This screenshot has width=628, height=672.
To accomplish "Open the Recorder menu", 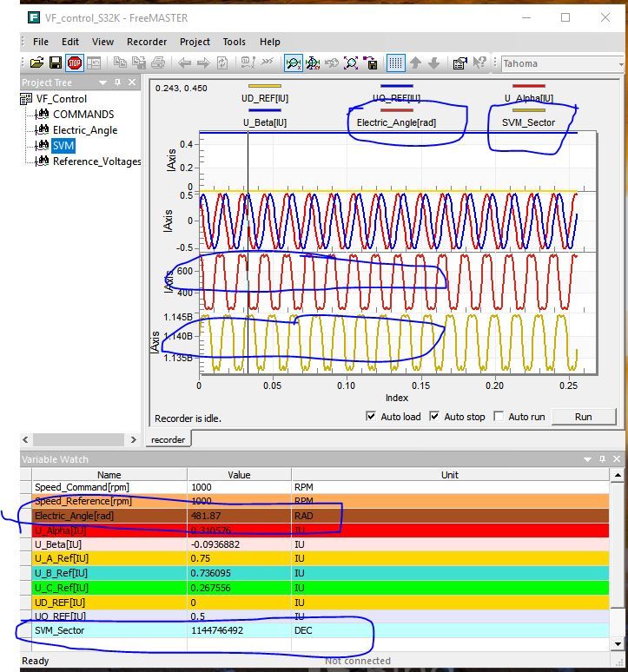I will click(147, 42).
